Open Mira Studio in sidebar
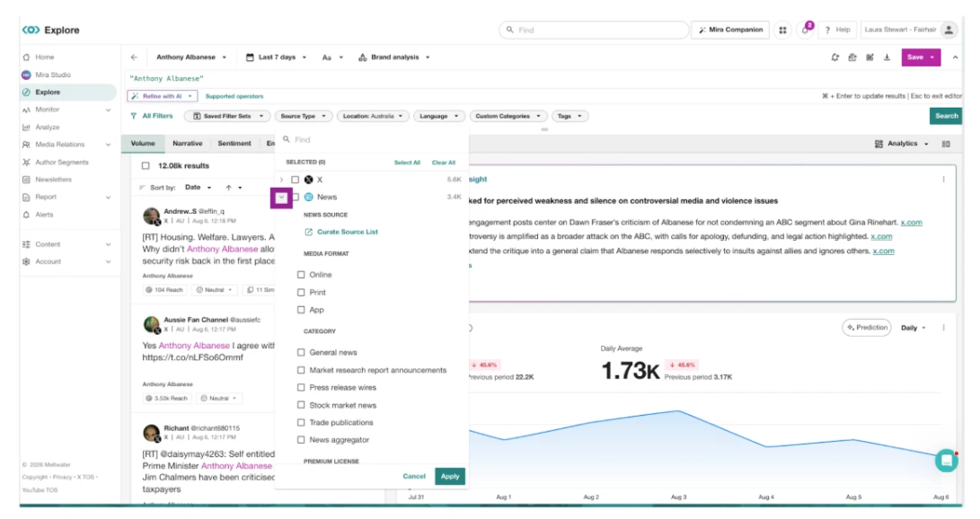This screenshot has width=980, height=519. pos(53,75)
